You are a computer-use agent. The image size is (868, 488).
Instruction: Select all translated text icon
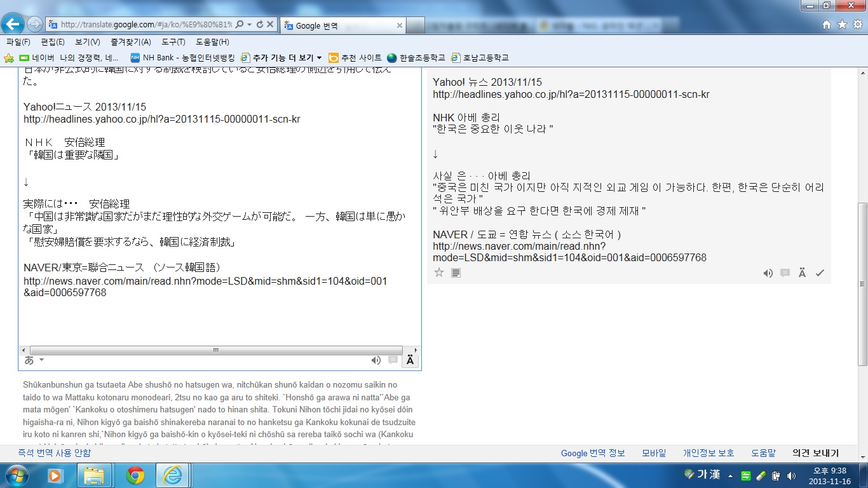pyautogui.click(x=456, y=273)
